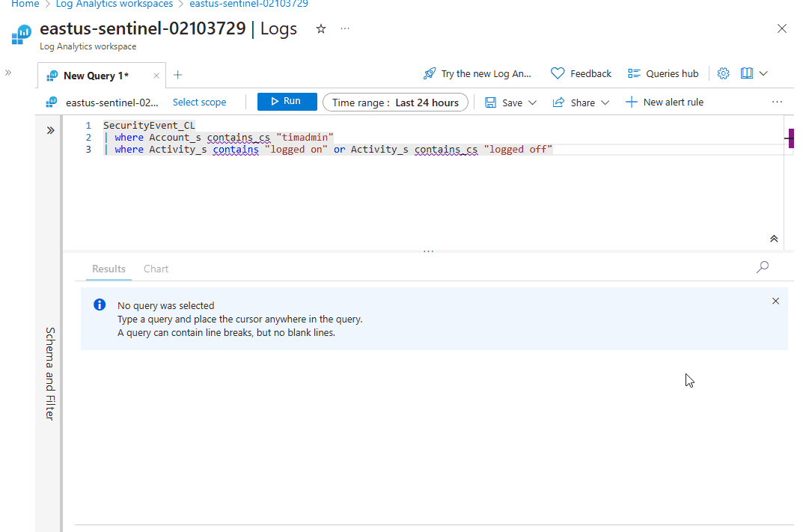Open settings gear icon
The height and width of the screenshot is (532, 806).
click(723, 73)
